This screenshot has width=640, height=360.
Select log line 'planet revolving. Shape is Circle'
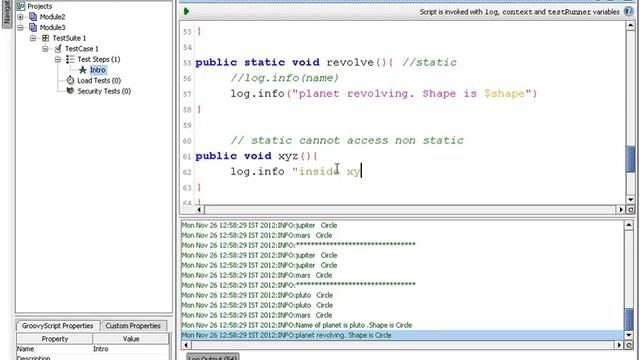tap(402, 335)
